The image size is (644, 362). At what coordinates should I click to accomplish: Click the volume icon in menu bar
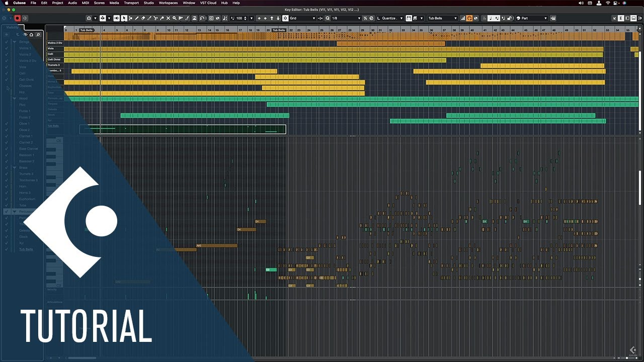click(582, 3)
